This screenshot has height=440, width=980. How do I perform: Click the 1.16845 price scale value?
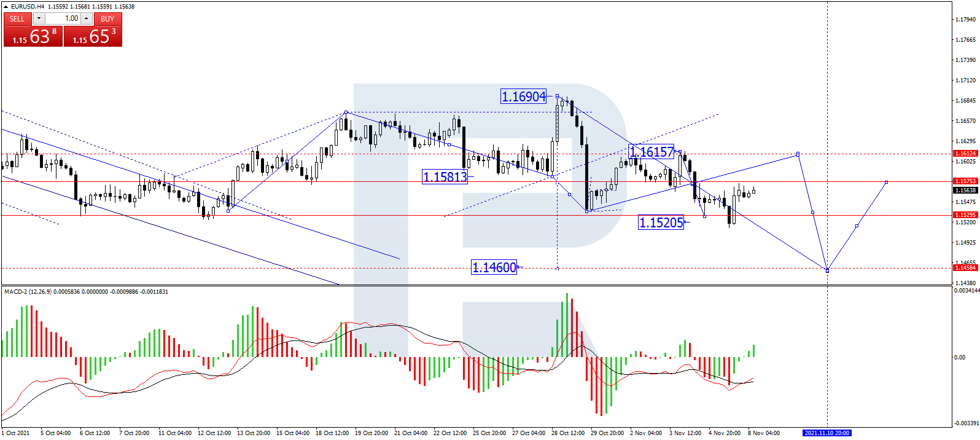coord(966,101)
